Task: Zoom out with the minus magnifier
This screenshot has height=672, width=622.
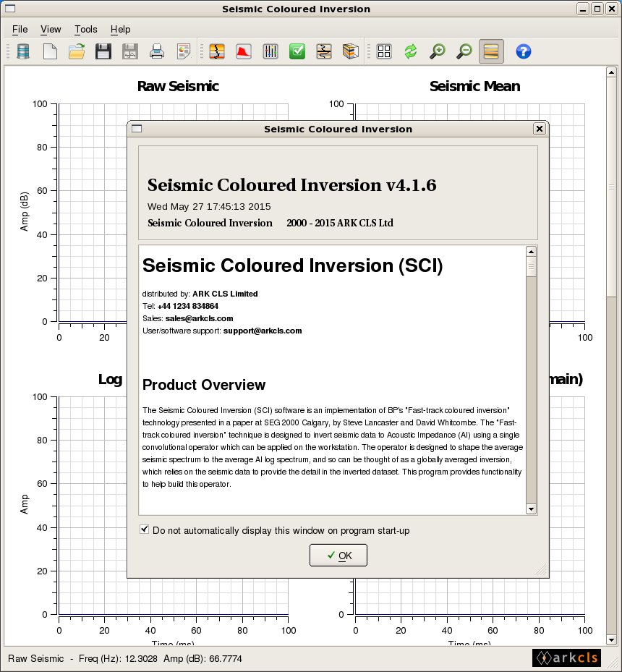Action: click(x=464, y=51)
